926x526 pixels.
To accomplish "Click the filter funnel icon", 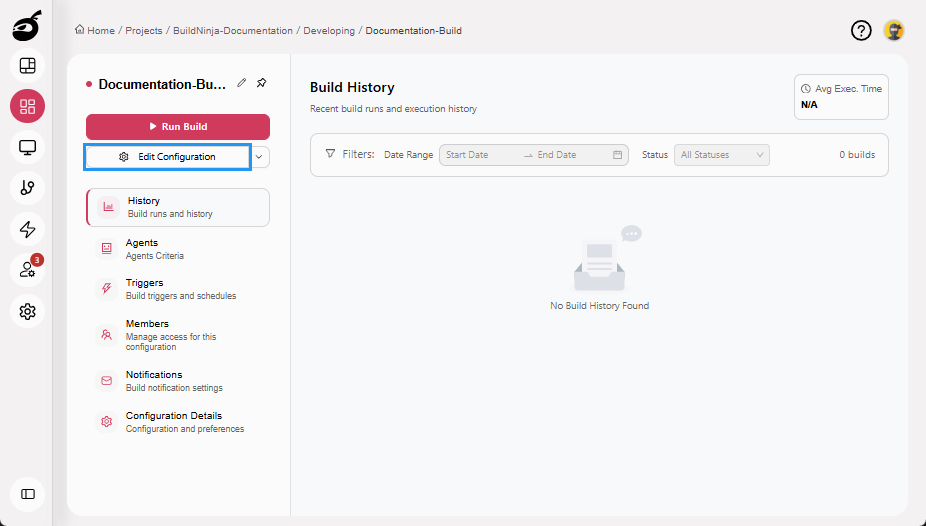I will pos(330,153).
